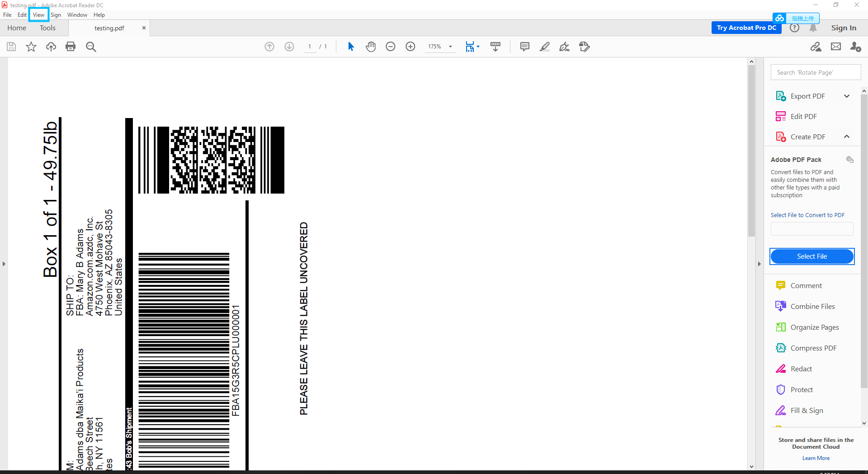This screenshot has width=868, height=474.
Task: Click the upload to cloud icon
Action: [x=51, y=47]
